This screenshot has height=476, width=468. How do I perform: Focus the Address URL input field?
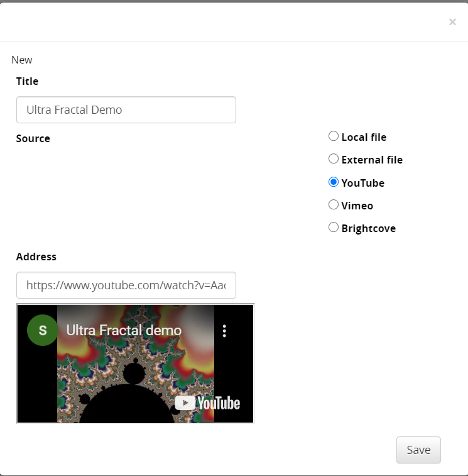126,285
